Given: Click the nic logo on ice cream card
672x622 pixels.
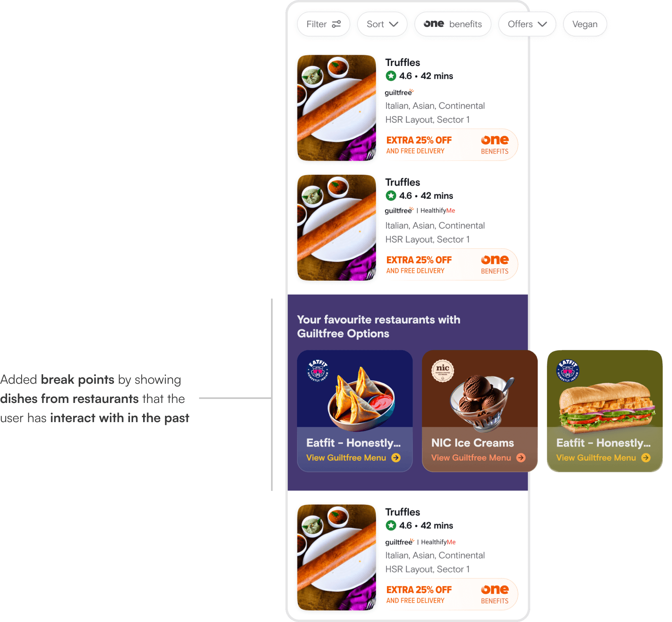Looking at the screenshot, I should point(443,370).
